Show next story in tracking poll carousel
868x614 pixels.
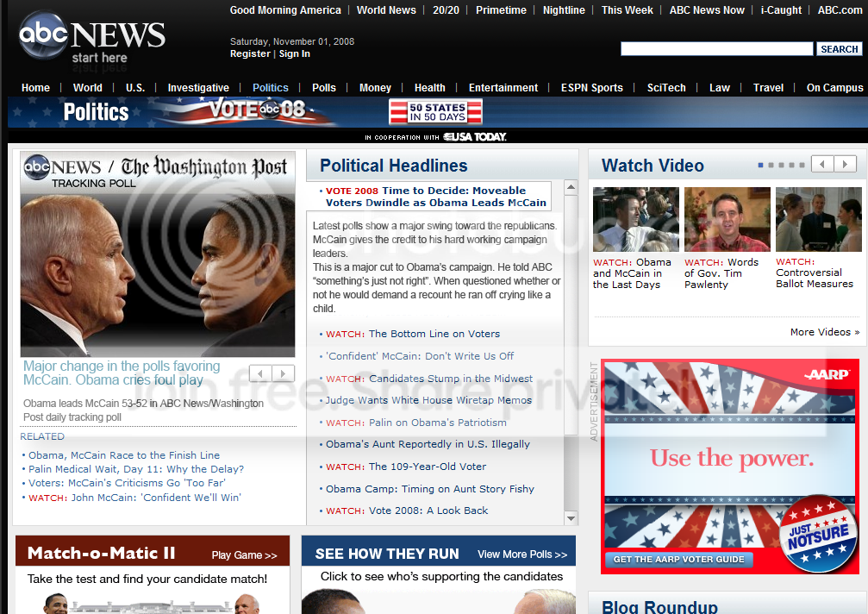tap(283, 373)
